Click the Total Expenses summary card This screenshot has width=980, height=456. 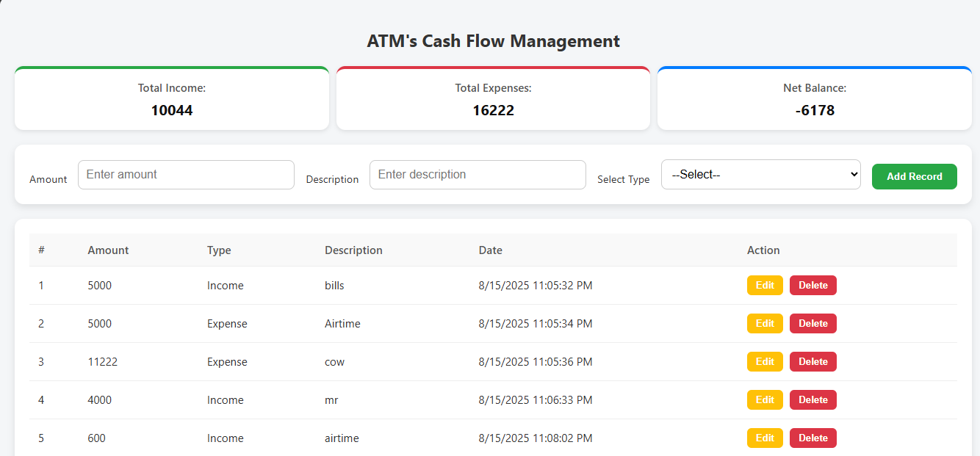493,99
